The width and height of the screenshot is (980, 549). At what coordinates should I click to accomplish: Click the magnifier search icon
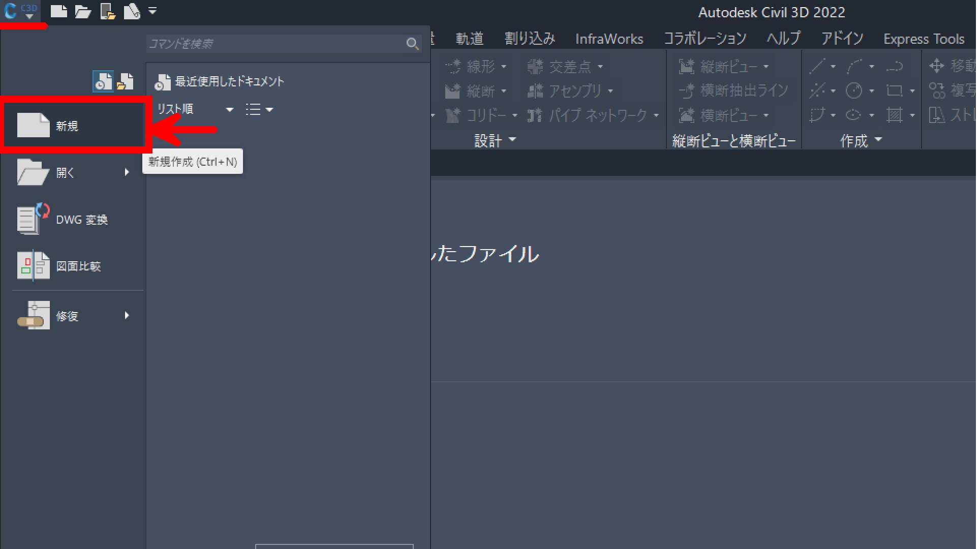click(413, 44)
